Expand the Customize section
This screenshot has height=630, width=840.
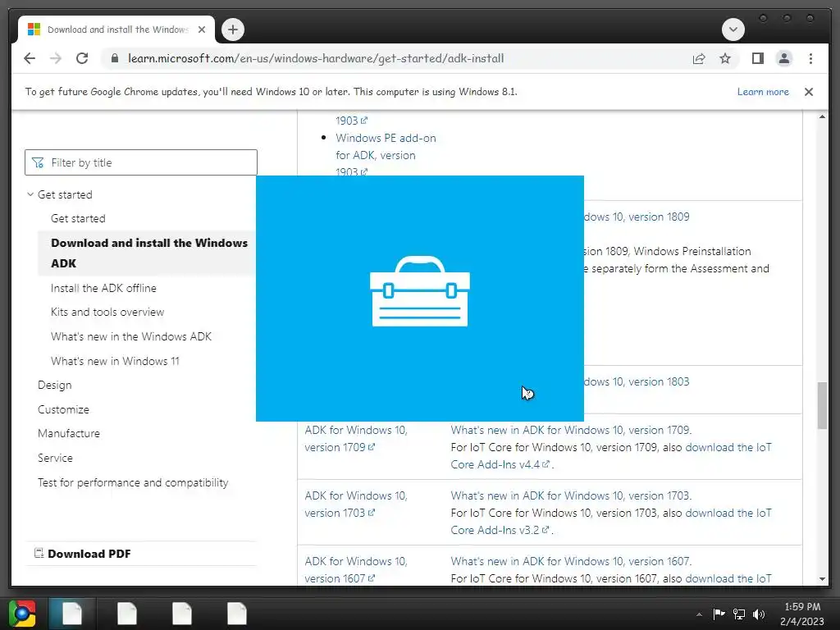pyautogui.click(x=63, y=409)
